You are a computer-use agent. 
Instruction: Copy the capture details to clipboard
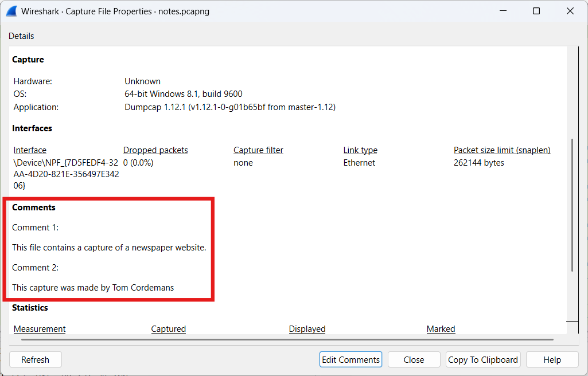click(x=482, y=359)
